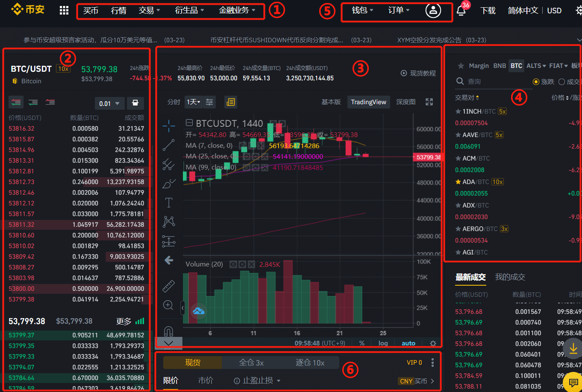Switch to 基本版 chart tab
582x392 pixels.
click(331, 102)
